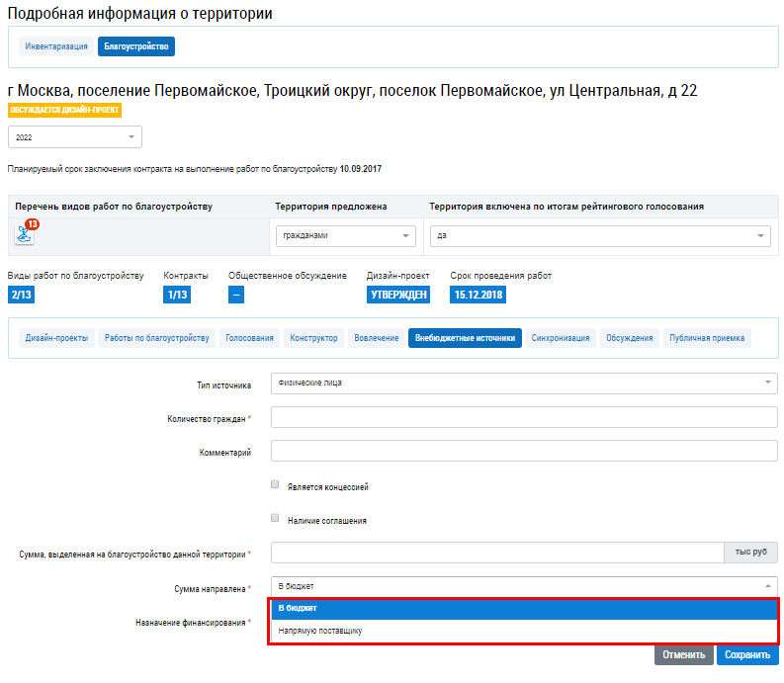Open the rating vote inclusion dropdown

point(599,235)
